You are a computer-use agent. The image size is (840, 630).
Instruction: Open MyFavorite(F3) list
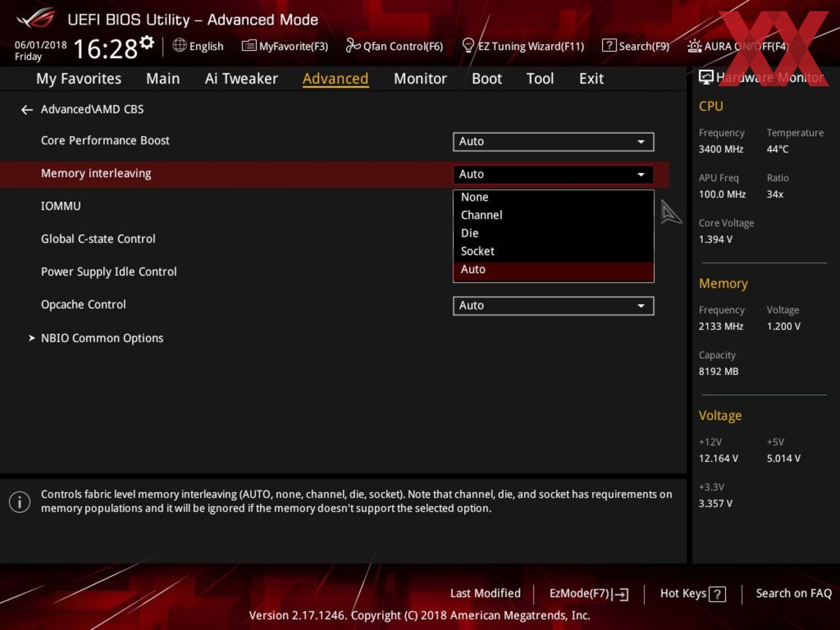pos(285,46)
